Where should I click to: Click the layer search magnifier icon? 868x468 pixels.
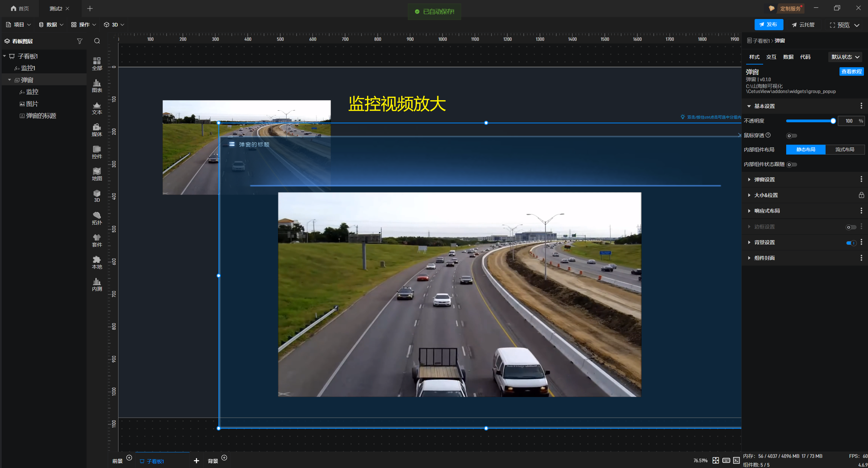[97, 41]
